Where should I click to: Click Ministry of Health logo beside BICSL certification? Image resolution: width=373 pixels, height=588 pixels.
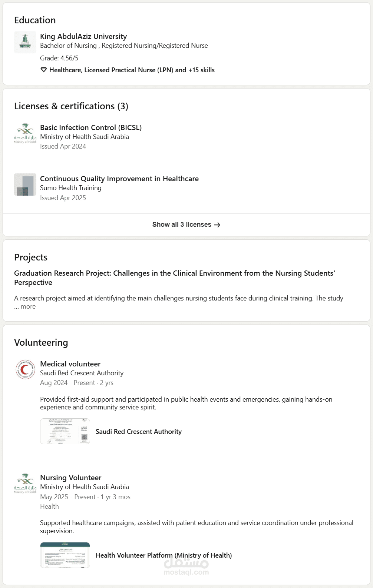point(25,133)
